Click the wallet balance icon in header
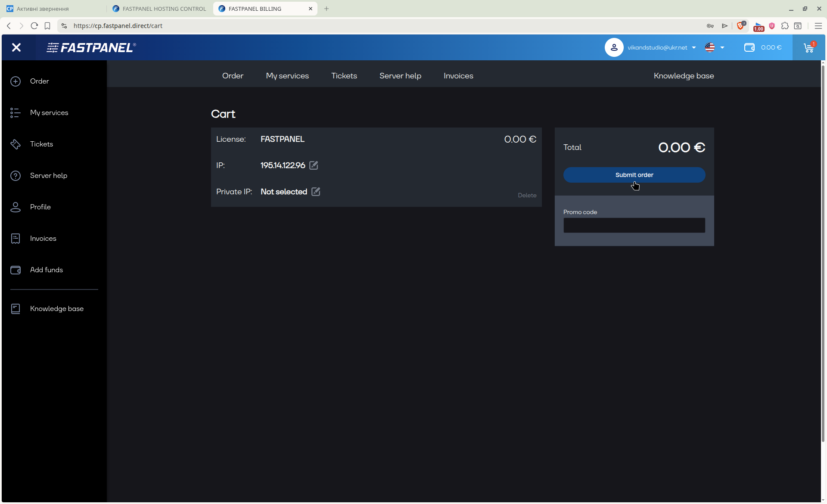The image size is (827, 504). pos(749,47)
